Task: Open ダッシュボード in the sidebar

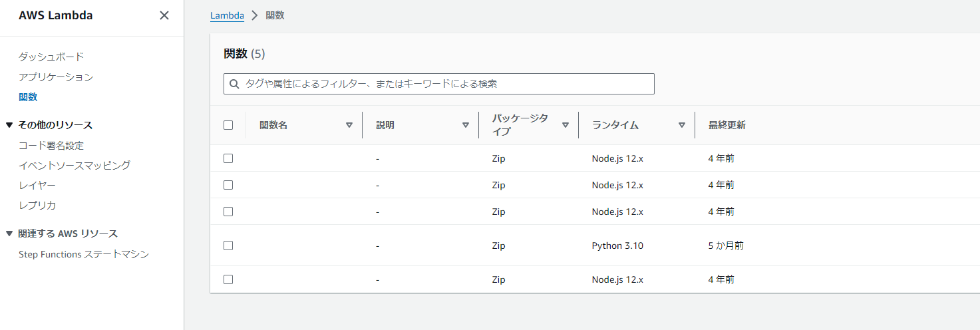Action: 51,57
